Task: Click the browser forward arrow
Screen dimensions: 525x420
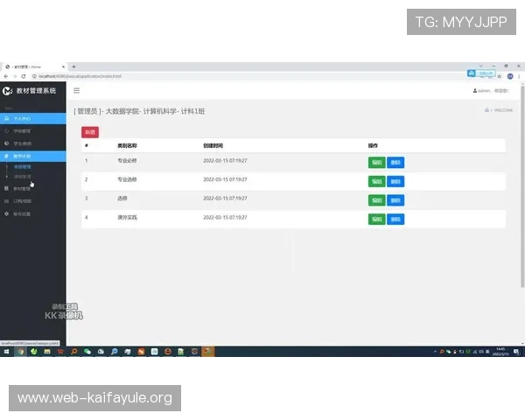Action: tap(14, 76)
